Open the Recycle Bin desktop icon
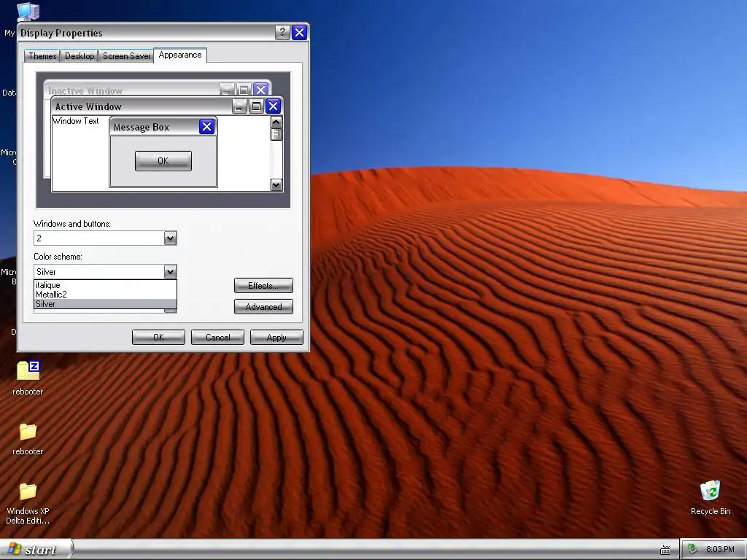Screen dimensions: 747x560 tap(711, 491)
